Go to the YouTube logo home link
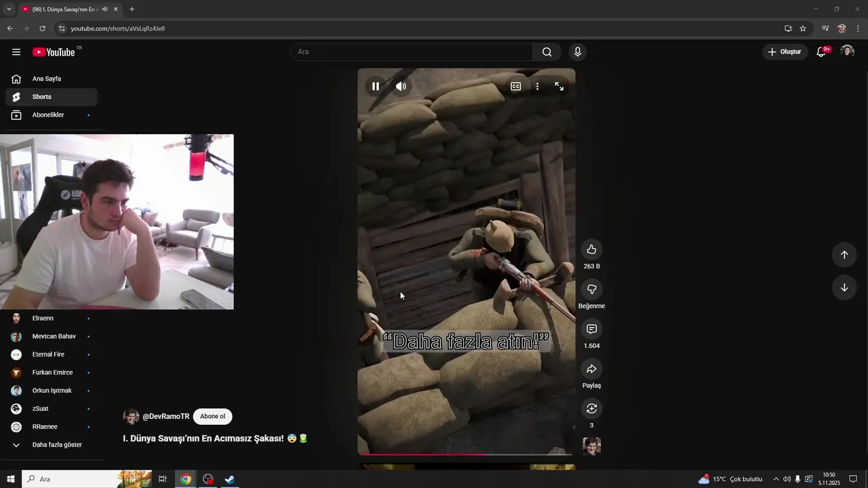 (54, 52)
